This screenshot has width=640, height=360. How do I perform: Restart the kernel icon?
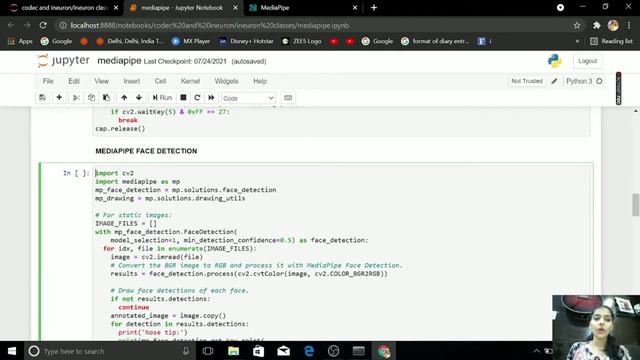(x=197, y=98)
